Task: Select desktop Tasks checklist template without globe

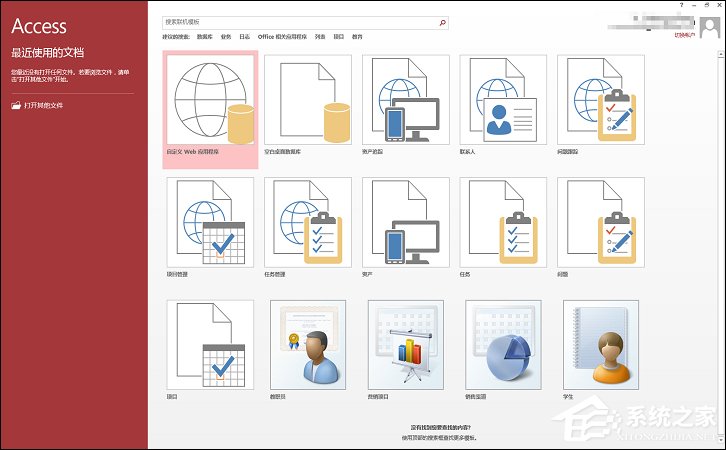Action: click(503, 222)
